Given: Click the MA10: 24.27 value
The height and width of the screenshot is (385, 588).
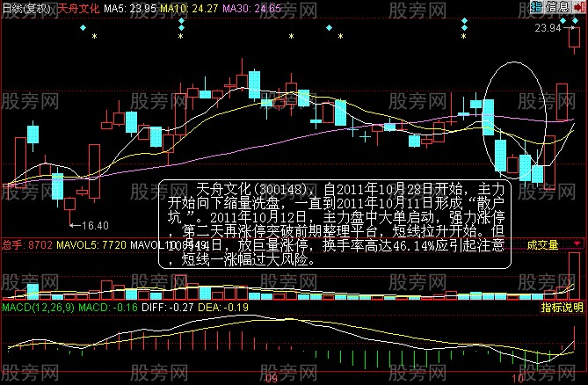Looking at the screenshot, I should point(189,8).
